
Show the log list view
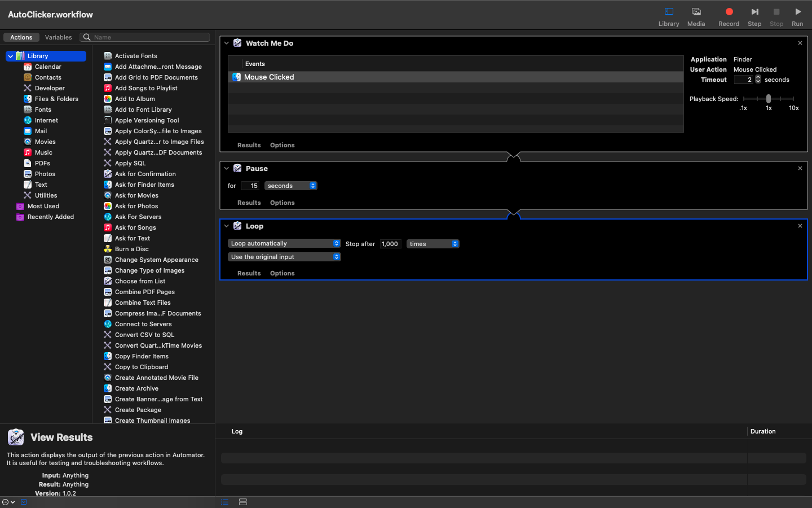click(x=224, y=502)
